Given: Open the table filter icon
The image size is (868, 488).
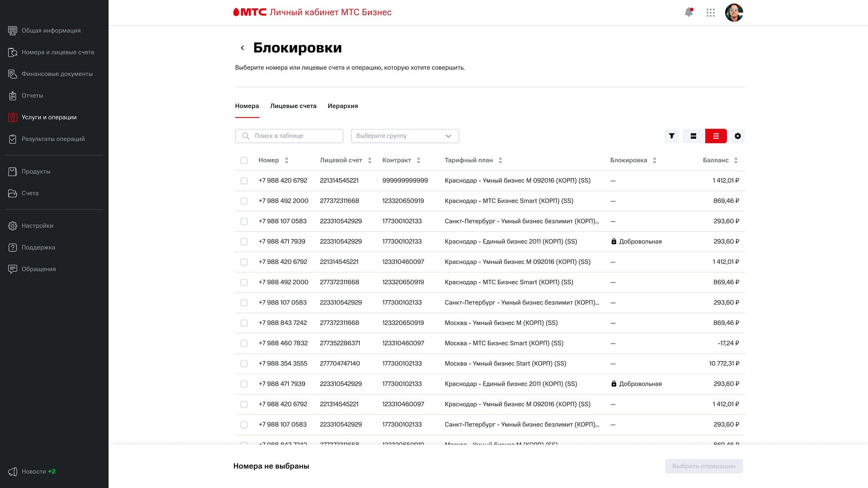Looking at the screenshot, I should (671, 136).
